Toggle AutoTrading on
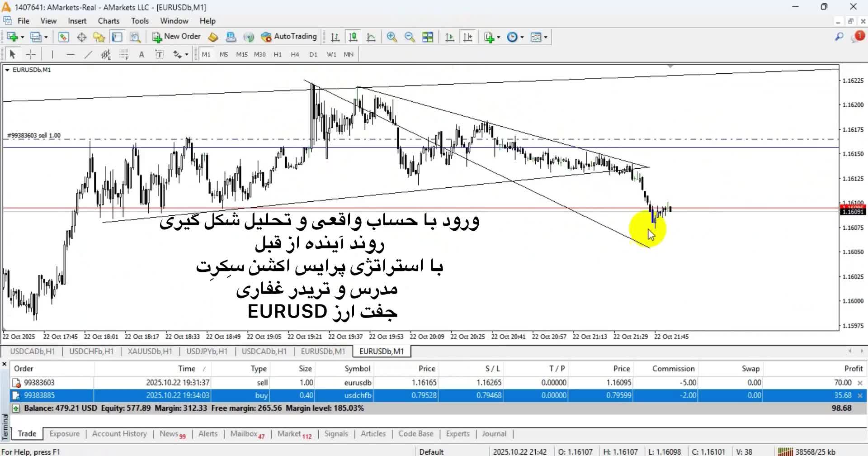 (x=289, y=37)
